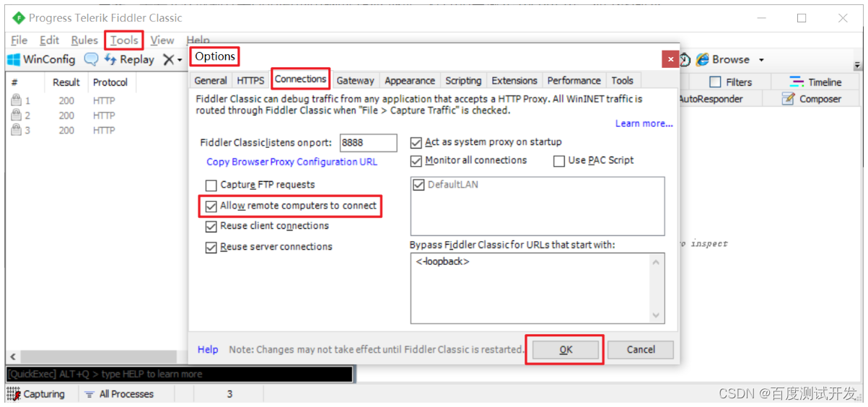
Task: Maximize the Fiddler Classic window
Action: (802, 18)
